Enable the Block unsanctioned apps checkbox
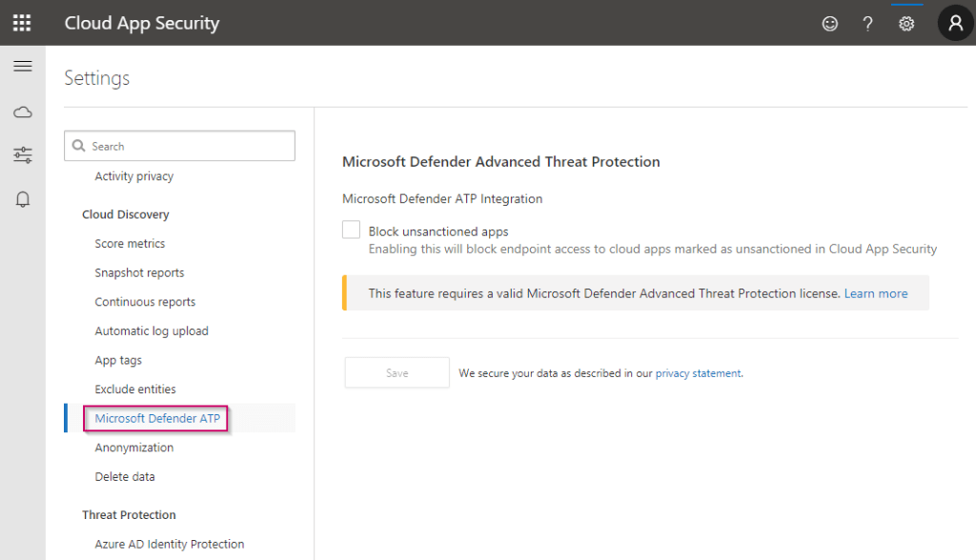Viewport: 976px width, 560px height. tap(352, 230)
